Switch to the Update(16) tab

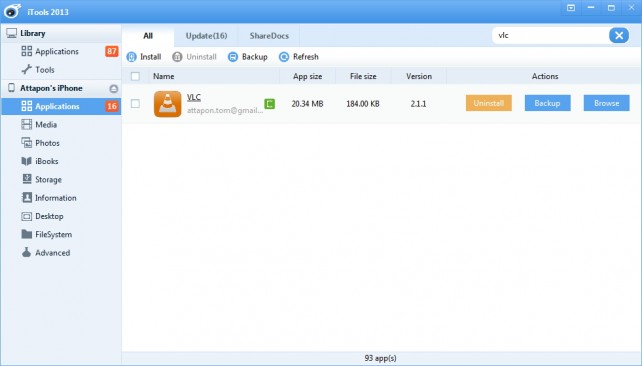click(206, 36)
